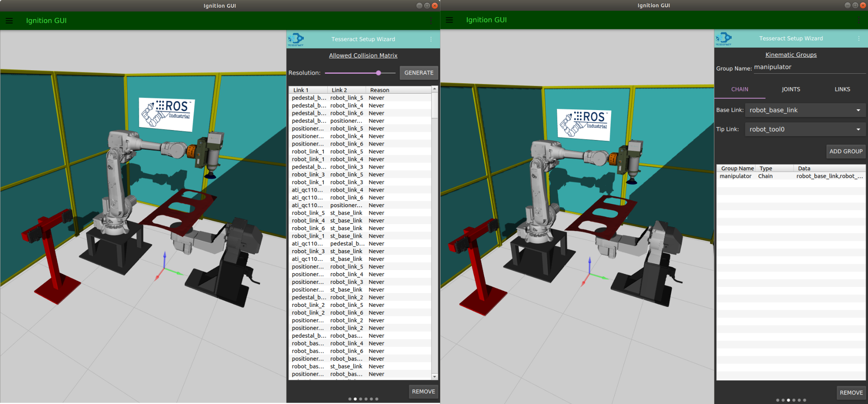Open kebab menu in right window's green header
The width and height of the screenshot is (868, 404).
(858, 20)
